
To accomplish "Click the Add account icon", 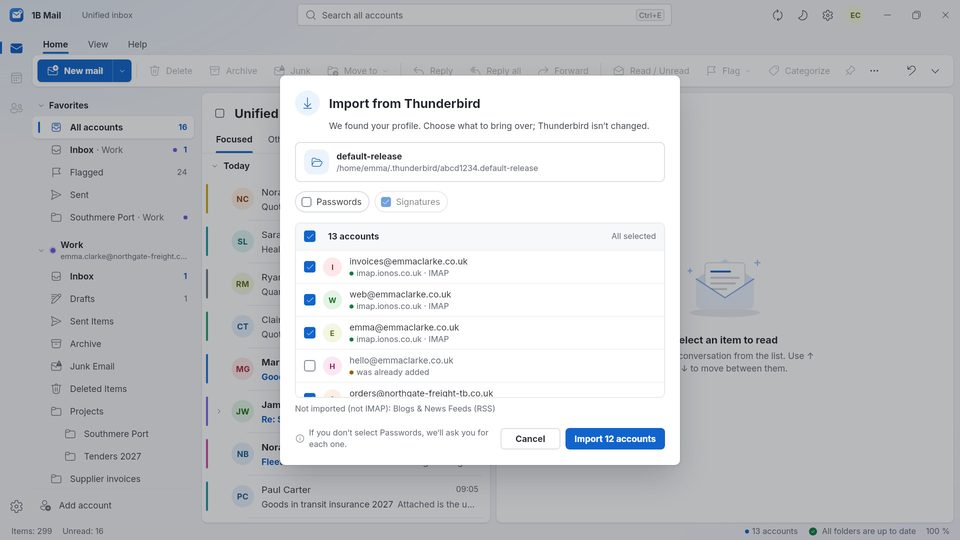I will point(45,506).
